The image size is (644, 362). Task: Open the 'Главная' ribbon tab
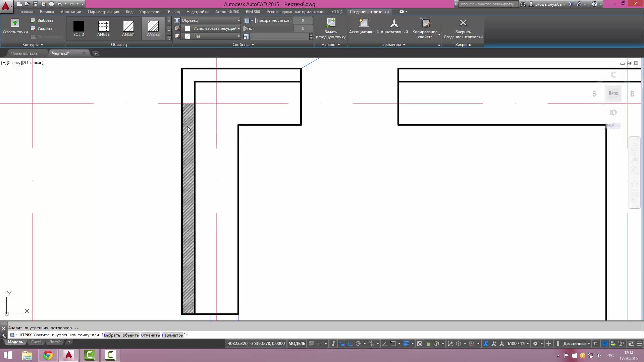[x=26, y=12]
